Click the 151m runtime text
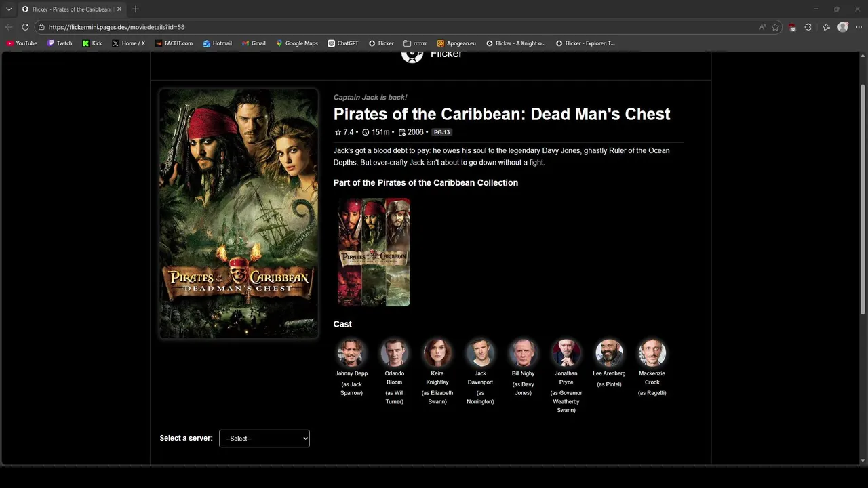Viewport: 868px width, 488px height. [x=376, y=132]
